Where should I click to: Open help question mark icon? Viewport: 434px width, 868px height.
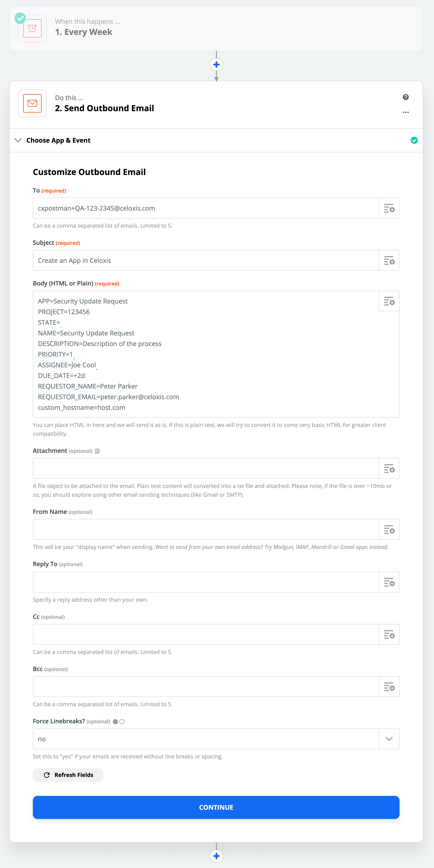[x=406, y=97]
